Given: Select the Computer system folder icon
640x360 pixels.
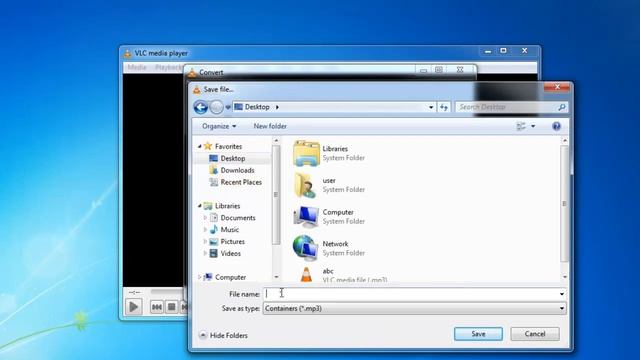Looking at the screenshot, I should pos(306,216).
